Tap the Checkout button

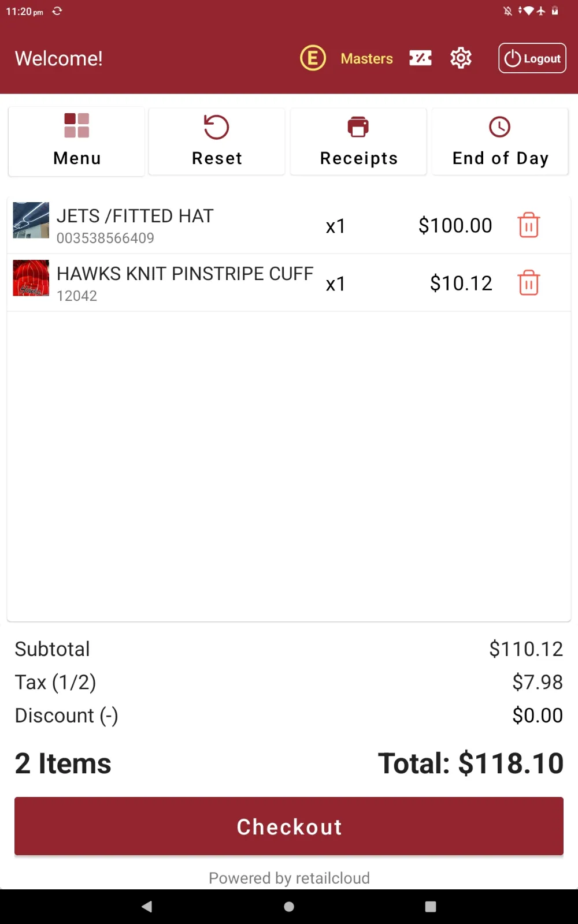289,826
